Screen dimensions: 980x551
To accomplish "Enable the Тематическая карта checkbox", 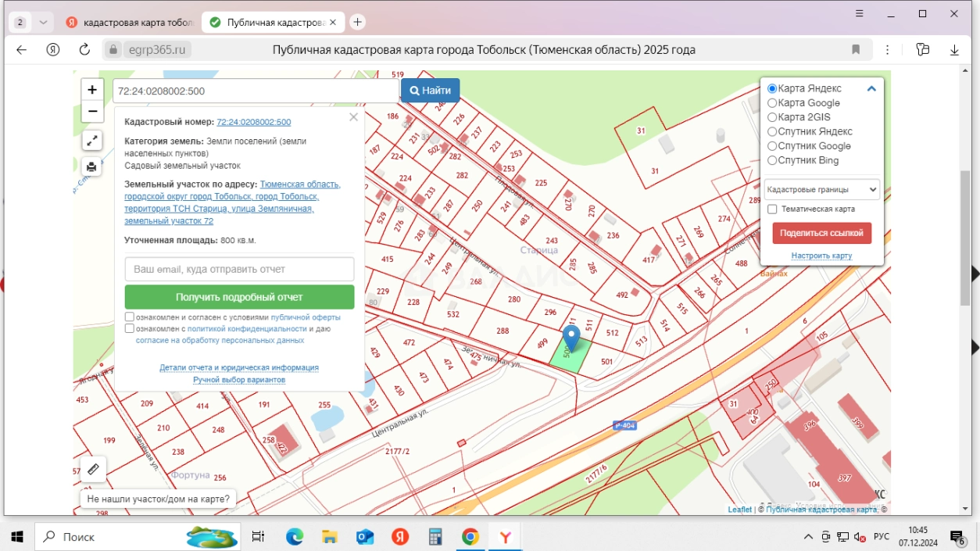I will click(x=772, y=209).
